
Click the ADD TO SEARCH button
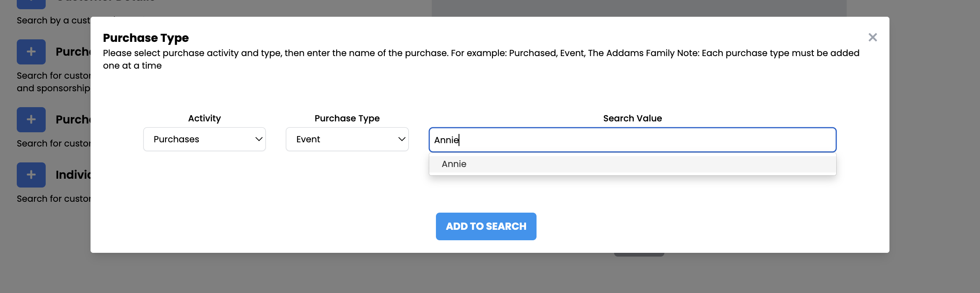pos(486,226)
